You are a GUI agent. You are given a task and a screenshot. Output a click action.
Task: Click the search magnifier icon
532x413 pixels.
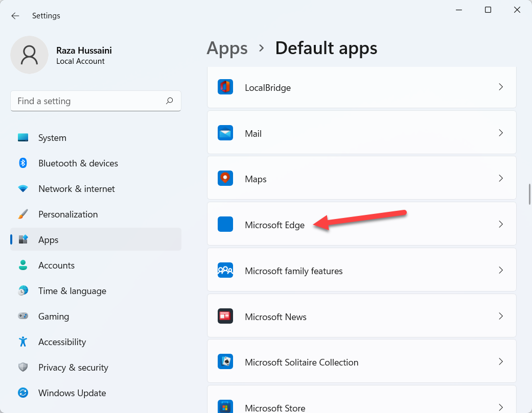tap(170, 101)
